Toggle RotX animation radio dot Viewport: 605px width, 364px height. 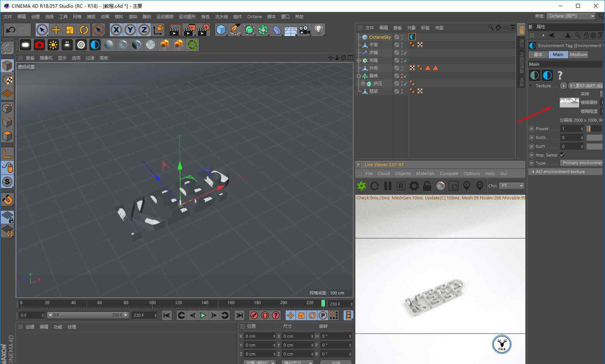coord(532,138)
